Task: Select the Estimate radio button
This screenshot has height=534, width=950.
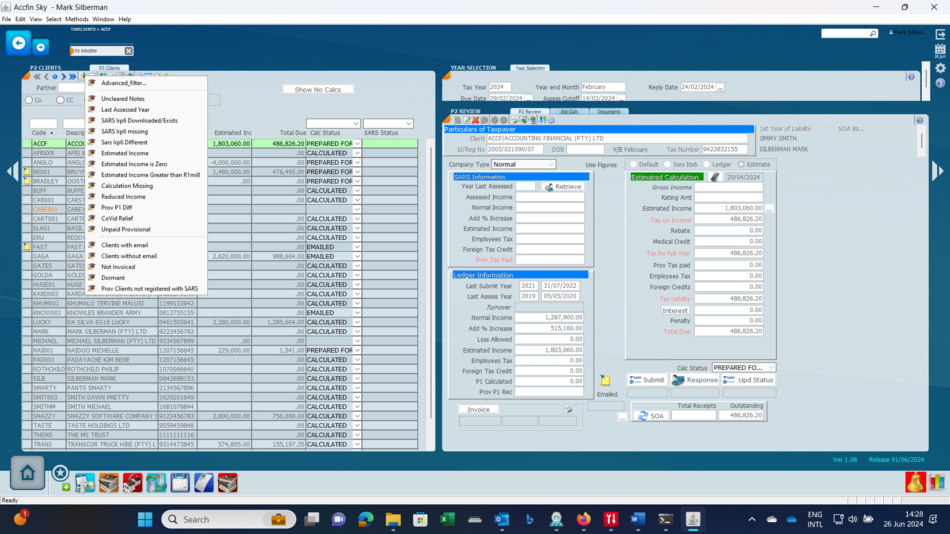Action: [741, 165]
